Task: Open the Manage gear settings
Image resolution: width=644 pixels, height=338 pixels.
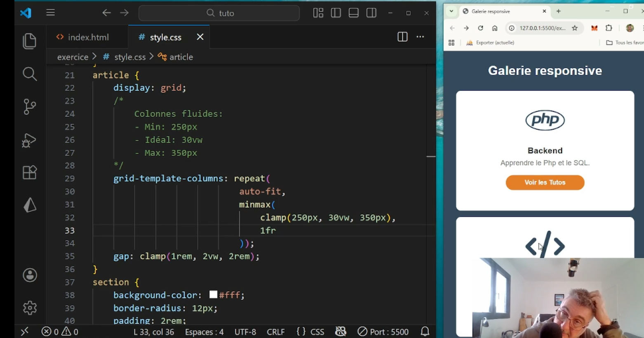Action: pyautogui.click(x=30, y=307)
